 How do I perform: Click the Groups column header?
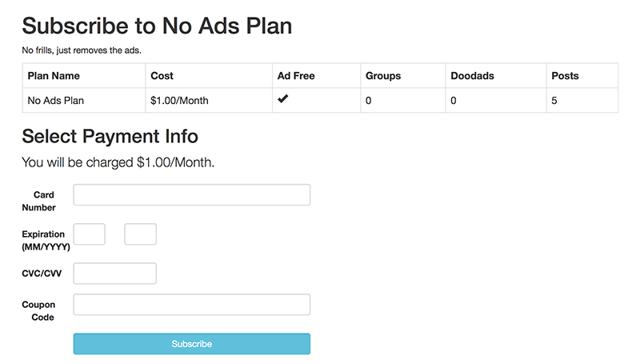[383, 76]
